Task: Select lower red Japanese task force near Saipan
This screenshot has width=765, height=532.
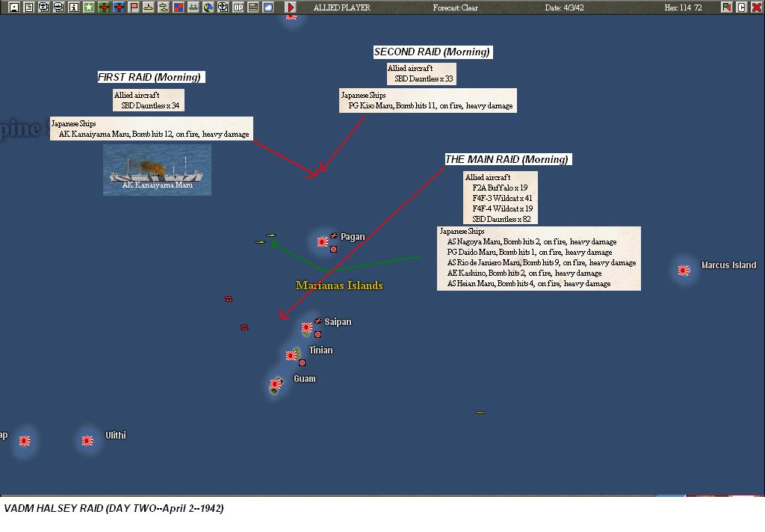Action: coord(244,327)
